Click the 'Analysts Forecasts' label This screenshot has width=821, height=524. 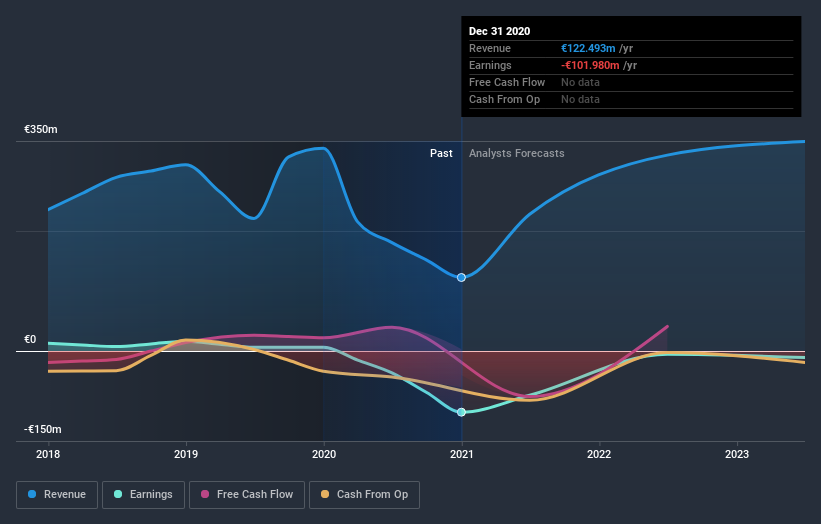[x=517, y=153]
